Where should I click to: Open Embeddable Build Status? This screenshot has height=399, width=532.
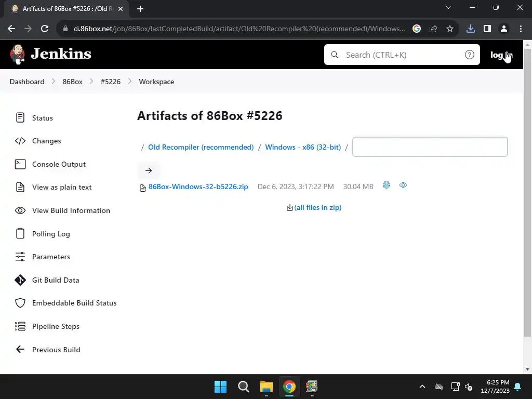point(66,303)
